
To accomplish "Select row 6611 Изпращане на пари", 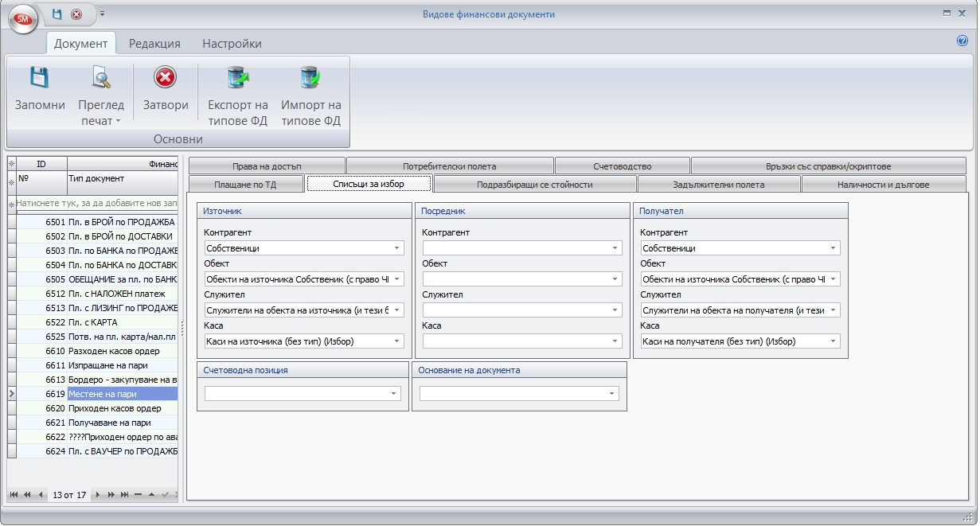I will point(96,365).
